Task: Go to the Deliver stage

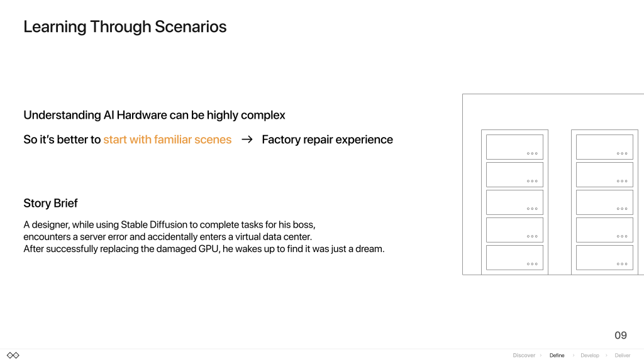Action: coord(623,356)
